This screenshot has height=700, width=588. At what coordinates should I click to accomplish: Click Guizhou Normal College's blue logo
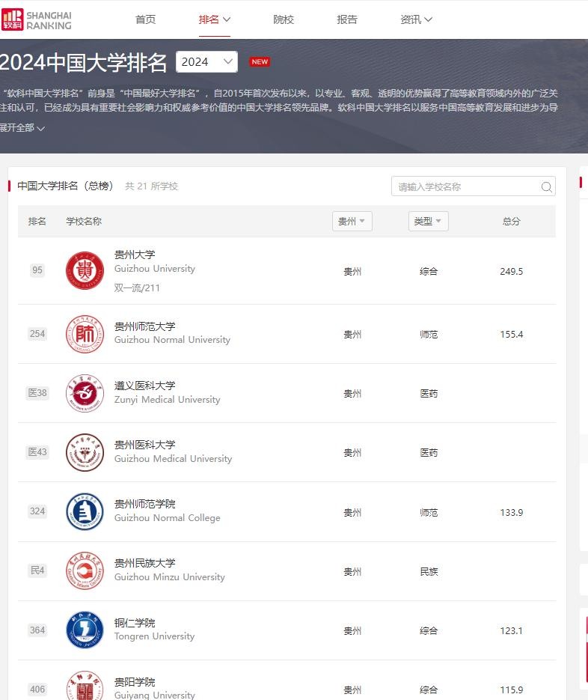[x=85, y=511]
